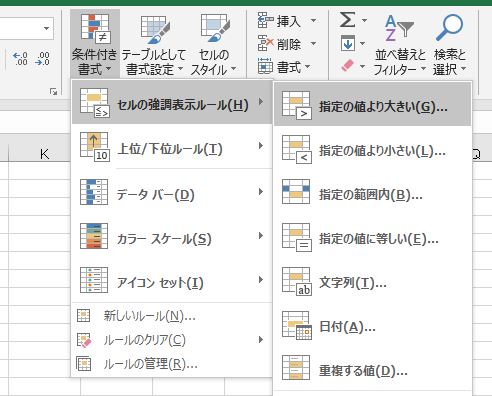
Task: Expand the AutoSum dropdown arrow
Action: click(364, 20)
